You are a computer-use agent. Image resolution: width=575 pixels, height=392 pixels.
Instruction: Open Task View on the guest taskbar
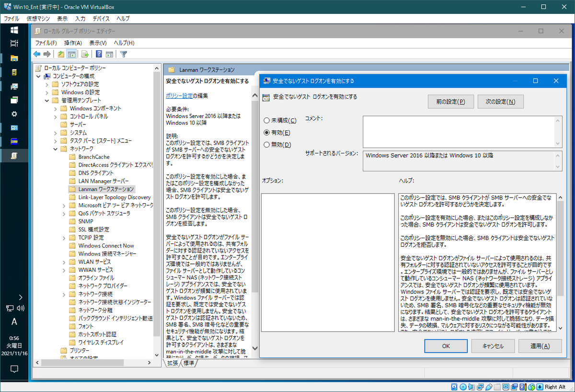(14, 44)
